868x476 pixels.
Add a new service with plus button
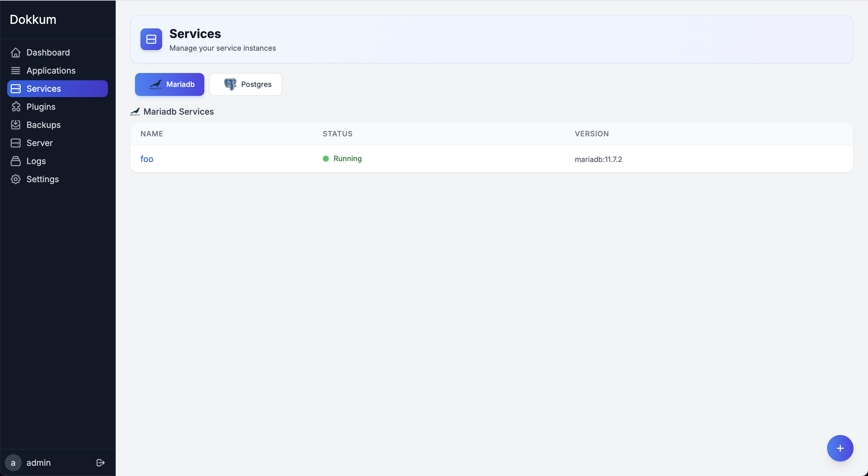point(840,448)
